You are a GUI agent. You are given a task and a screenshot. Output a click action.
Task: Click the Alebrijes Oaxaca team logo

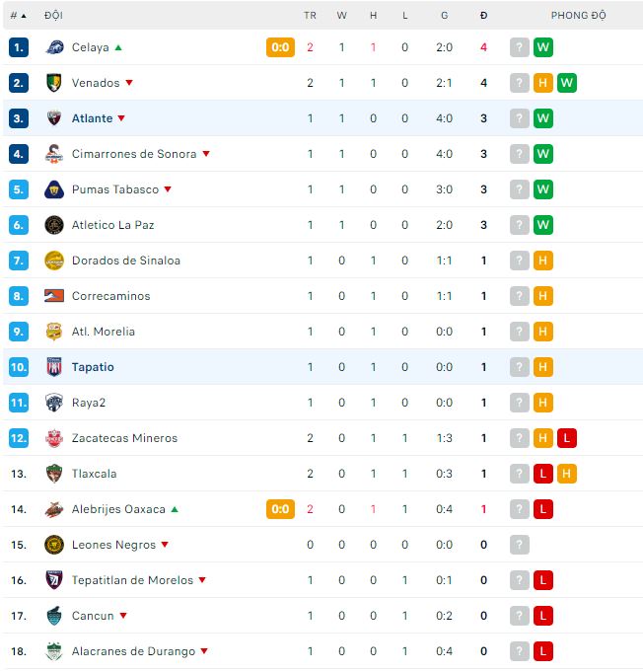click(x=54, y=509)
